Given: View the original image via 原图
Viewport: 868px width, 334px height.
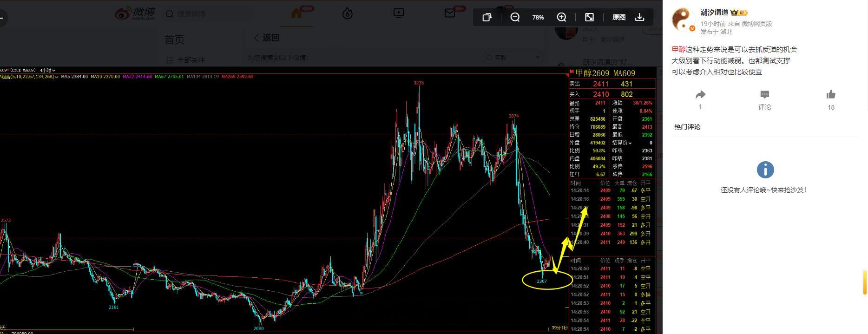Looking at the screenshot, I should click(619, 17).
